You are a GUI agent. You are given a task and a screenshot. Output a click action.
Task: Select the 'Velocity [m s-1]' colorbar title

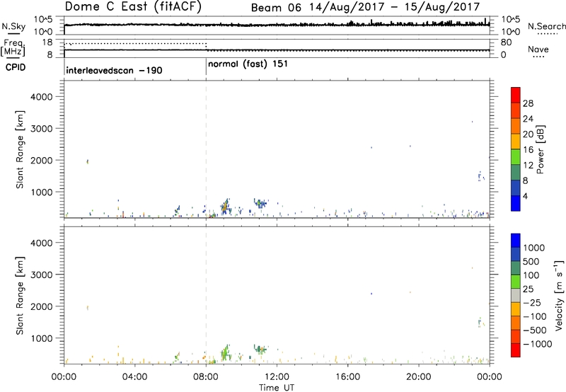559,295
